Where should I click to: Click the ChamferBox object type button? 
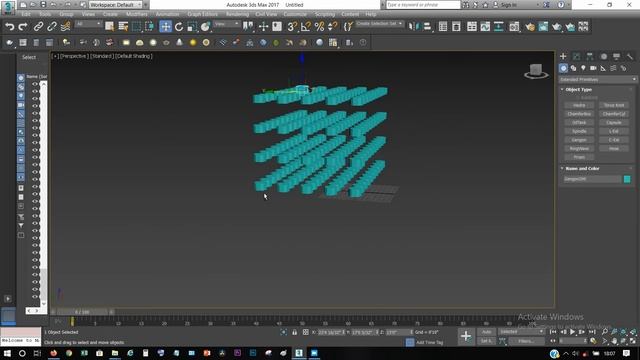579,114
